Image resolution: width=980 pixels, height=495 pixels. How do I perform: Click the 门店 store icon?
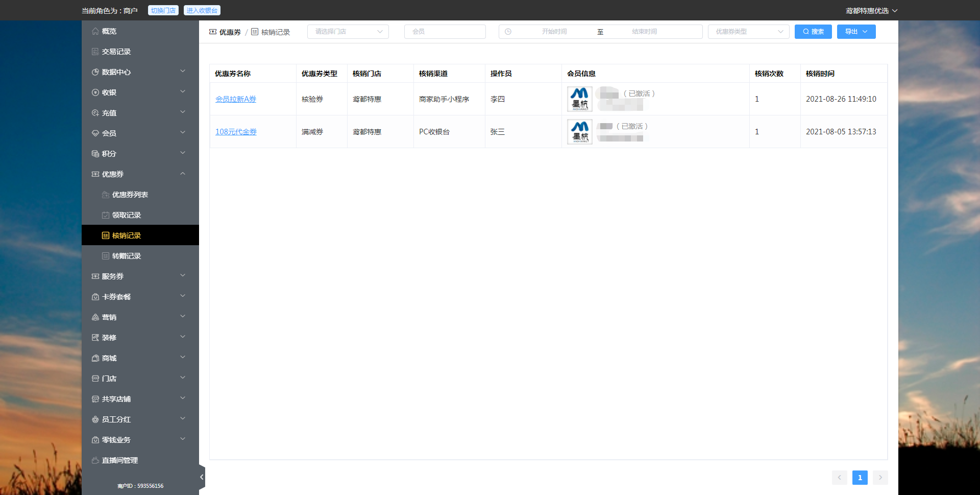point(95,379)
